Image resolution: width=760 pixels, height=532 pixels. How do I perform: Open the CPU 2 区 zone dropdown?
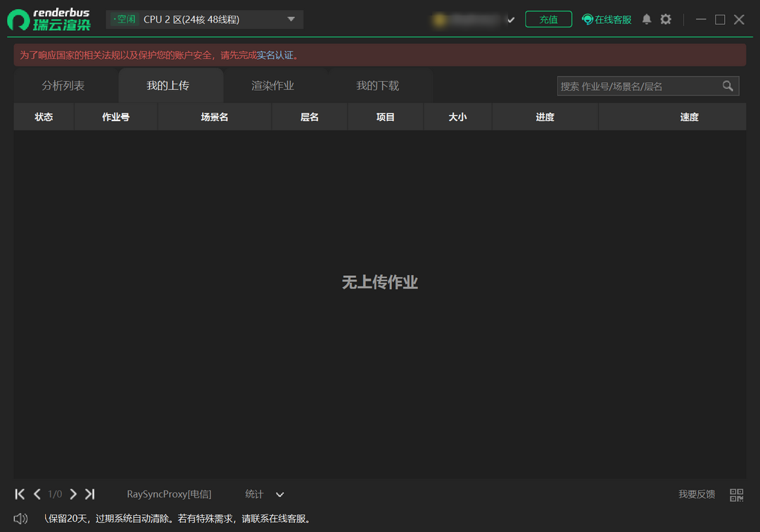291,19
